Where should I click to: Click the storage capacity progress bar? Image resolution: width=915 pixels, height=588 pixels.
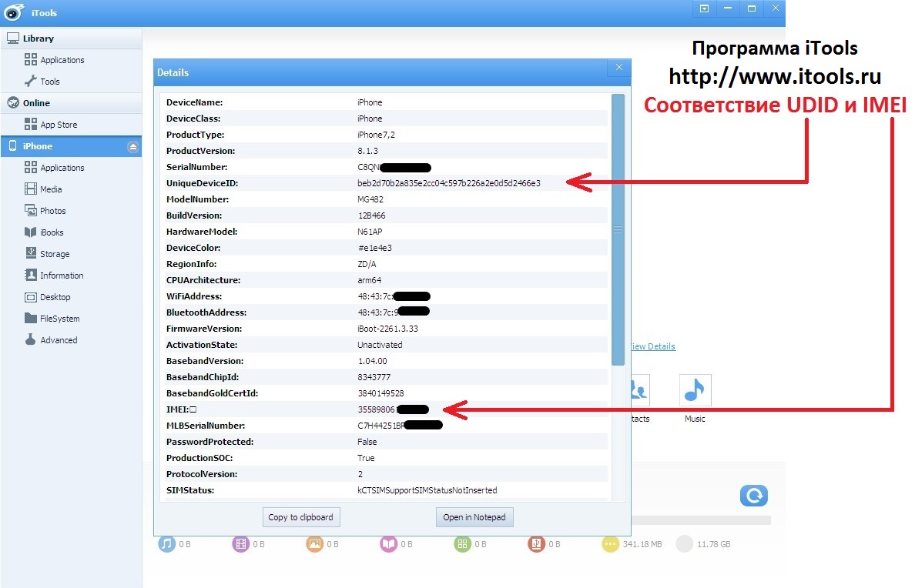[x=702, y=520]
